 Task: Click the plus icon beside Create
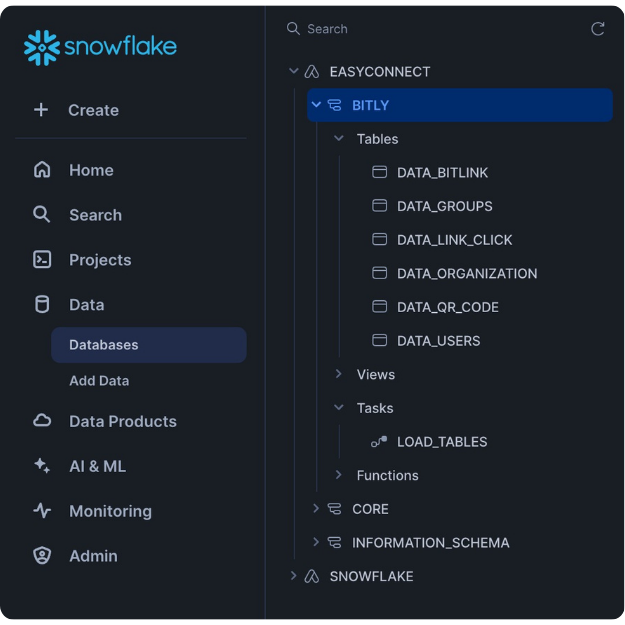[41, 110]
